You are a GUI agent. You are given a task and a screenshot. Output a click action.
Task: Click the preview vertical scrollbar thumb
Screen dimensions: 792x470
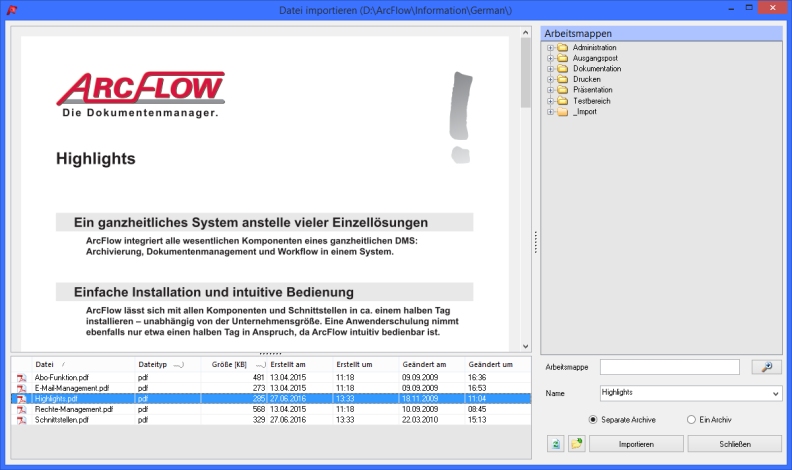coord(525,73)
